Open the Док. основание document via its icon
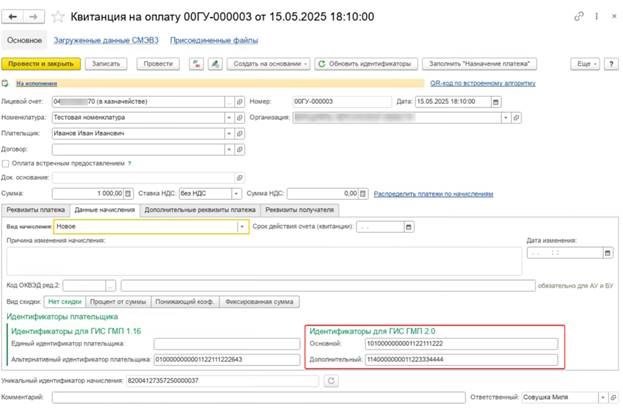Viewport: 623px width, 410px height. (x=240, y=178)
